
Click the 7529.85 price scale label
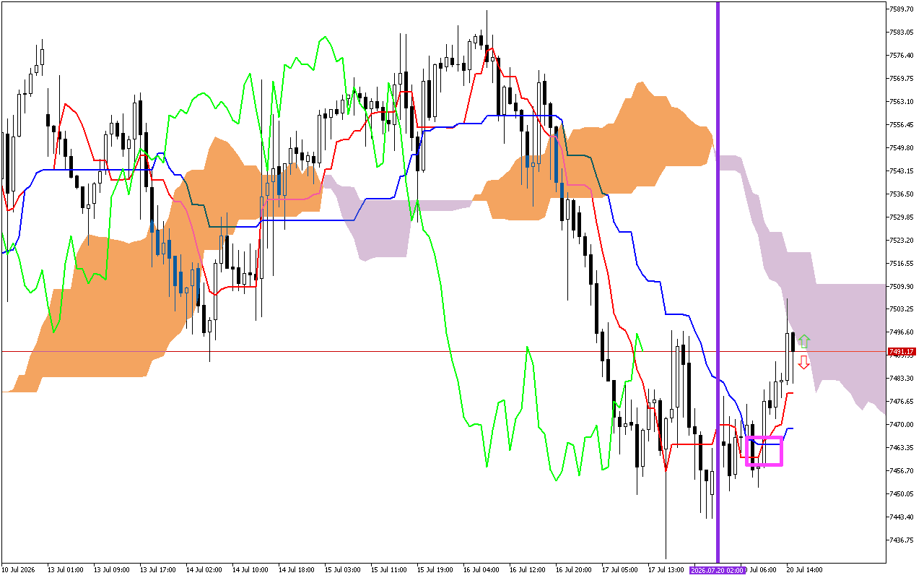[x=903, y=217]
